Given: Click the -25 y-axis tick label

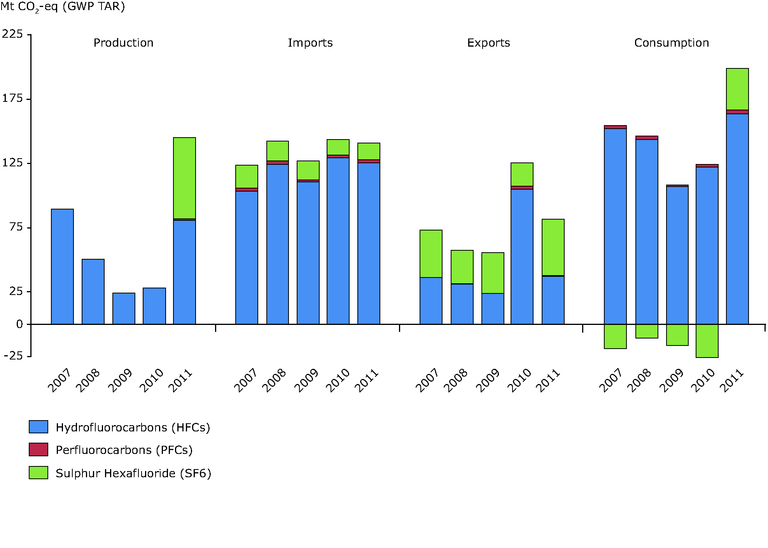Looking at the screenshot, I should [13, 356].
